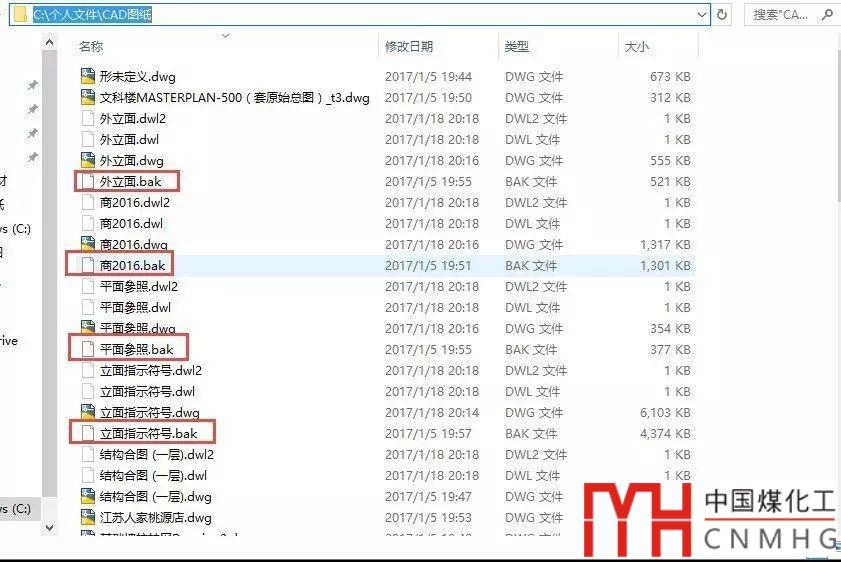The height and width of the screenshot is (562, 841).
Task: Click the file icon of 立面指示符号.bak
Action: [x=88, y=433]
